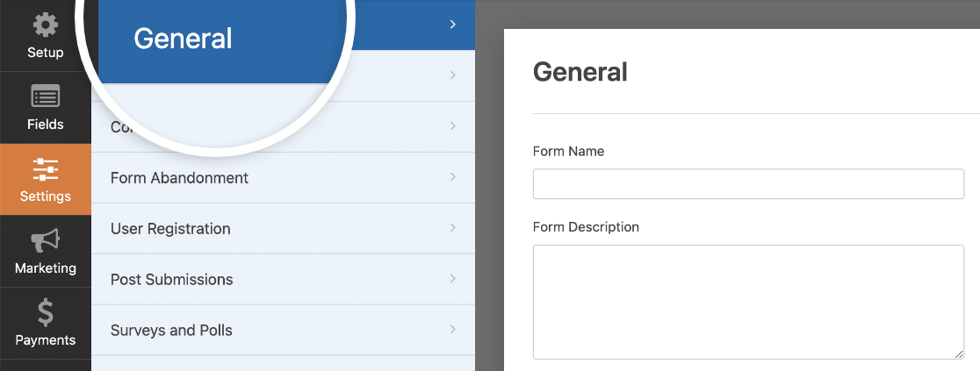This screenshot has height=371, width=980.
Task: Click the Post Submissions chevron arrow
Action: click(x=453, y=279)
